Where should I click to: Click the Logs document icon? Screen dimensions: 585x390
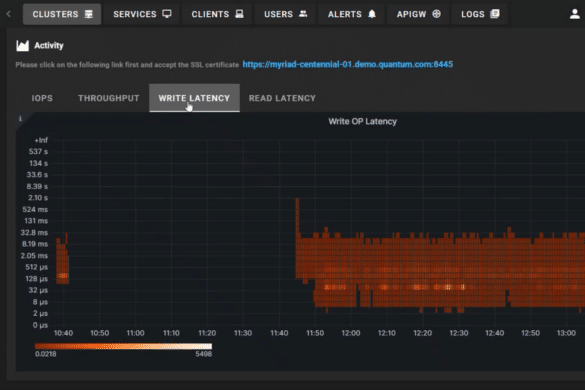coord(495,14)
